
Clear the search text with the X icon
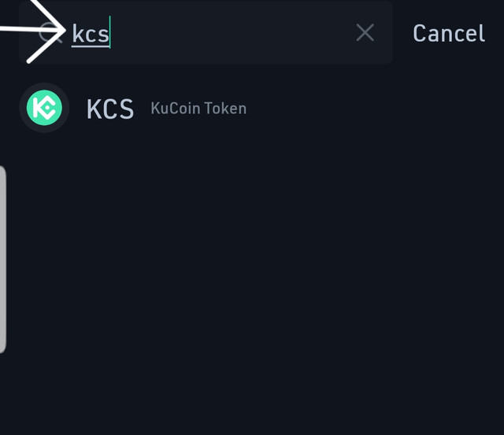(x=365, y=32)
